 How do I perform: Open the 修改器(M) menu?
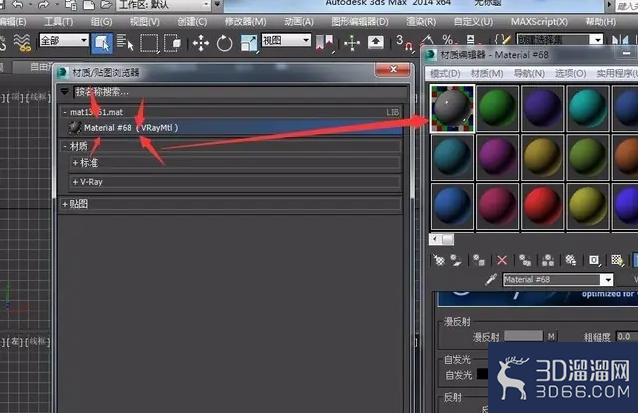(245, 21)
